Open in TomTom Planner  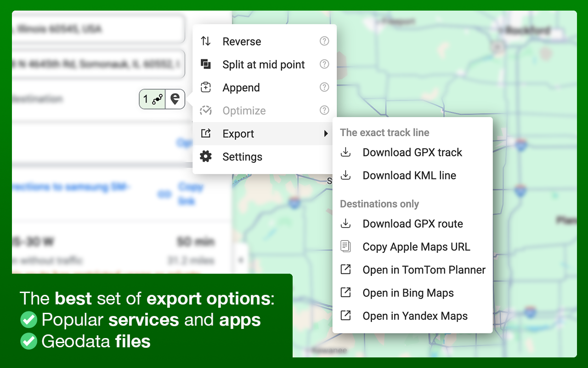[424, 270]
